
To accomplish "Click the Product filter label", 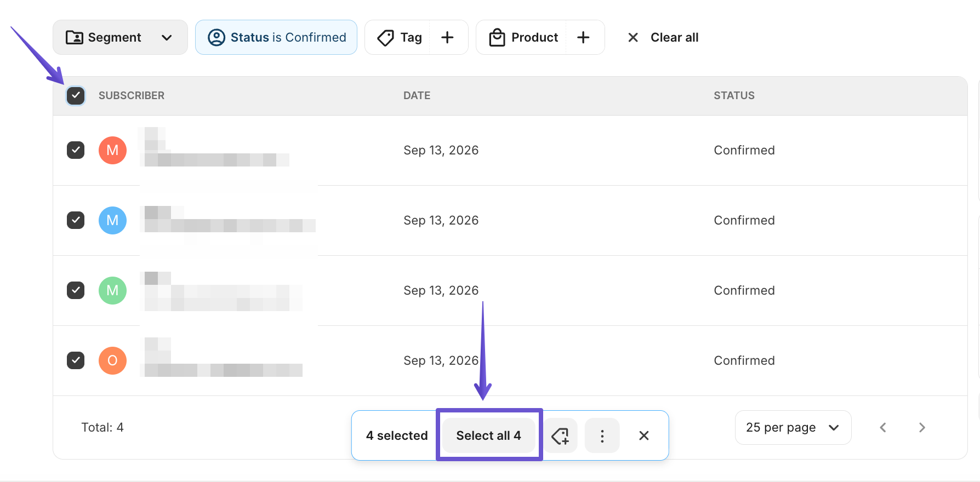I will click(534, 37).
